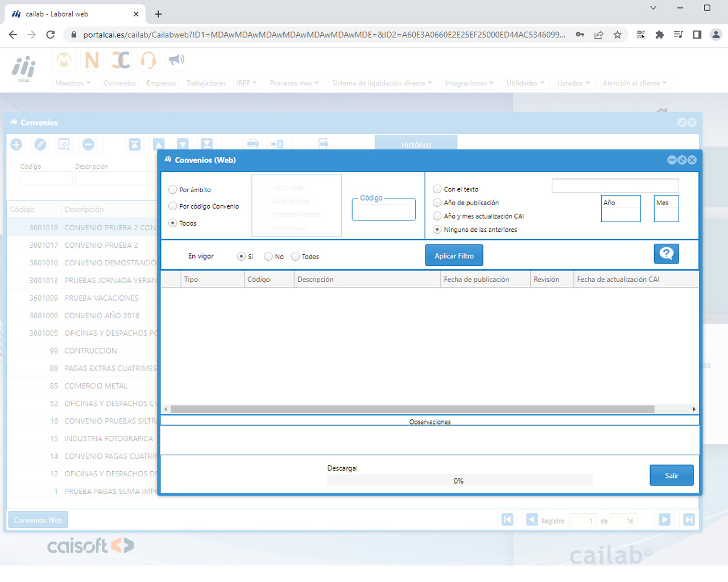
Task: Bookmark this page with the star icon
Action: click(x=617, y=35)
